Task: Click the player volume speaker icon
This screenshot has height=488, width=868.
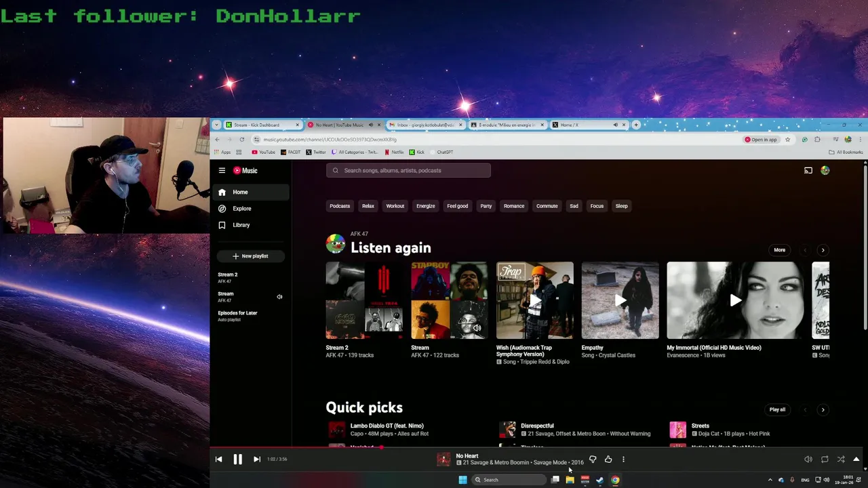Action: point(808,460)
